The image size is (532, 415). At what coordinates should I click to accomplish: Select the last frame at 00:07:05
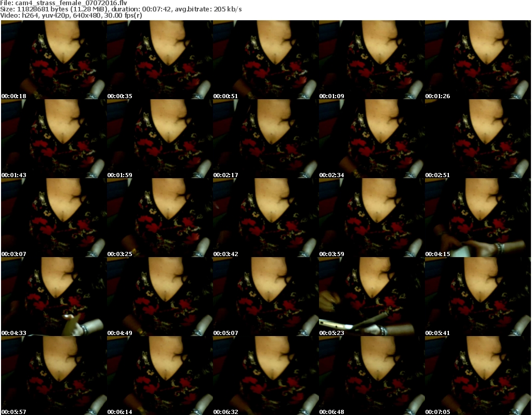click(478, 376)
